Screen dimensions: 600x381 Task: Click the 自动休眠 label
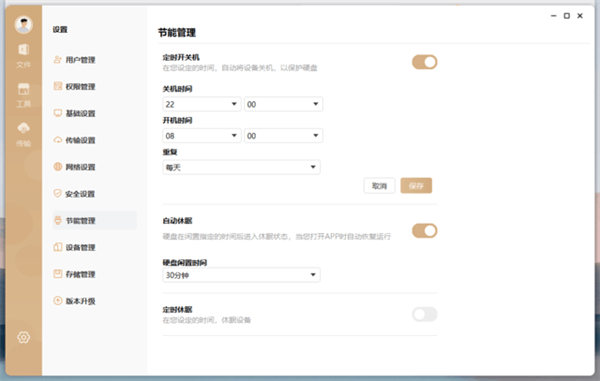tap(177, 221)
